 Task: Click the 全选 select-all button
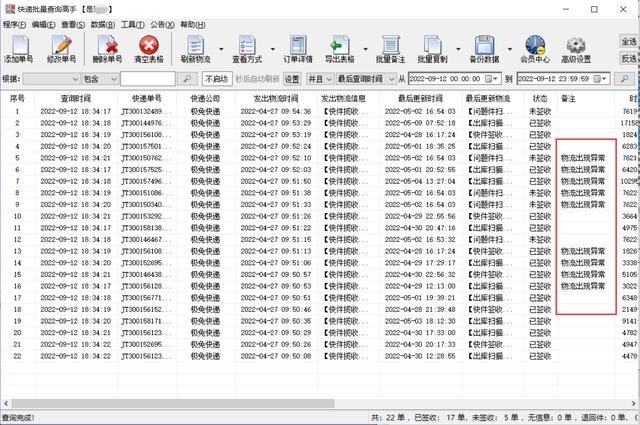tap(629, 41)
